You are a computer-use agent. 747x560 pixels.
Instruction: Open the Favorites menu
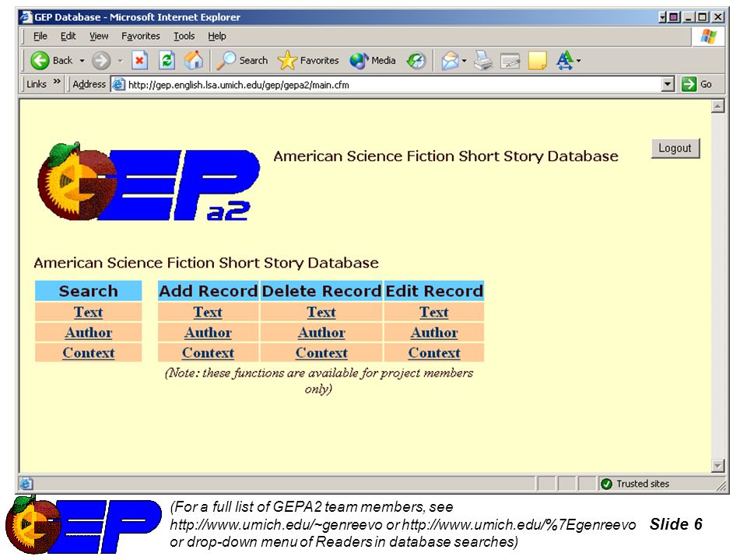(141, 37)
